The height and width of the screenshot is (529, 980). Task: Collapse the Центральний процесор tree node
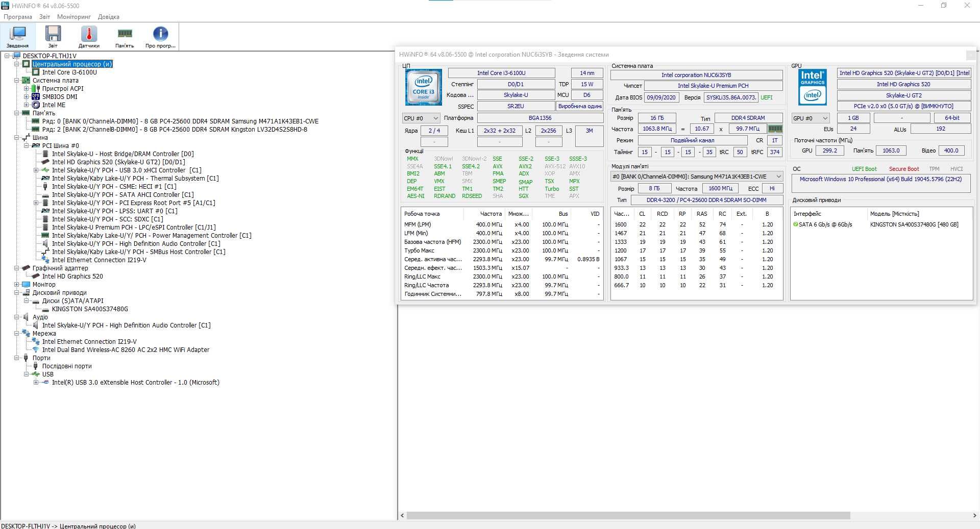pyautogui.click(x=16, y=64)
